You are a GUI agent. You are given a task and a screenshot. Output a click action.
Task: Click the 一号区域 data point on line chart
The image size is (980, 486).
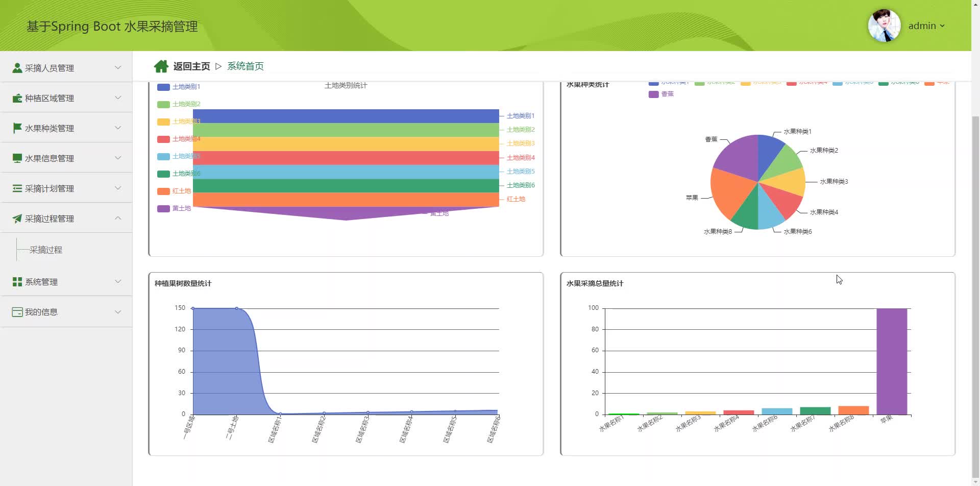(193, 308)
